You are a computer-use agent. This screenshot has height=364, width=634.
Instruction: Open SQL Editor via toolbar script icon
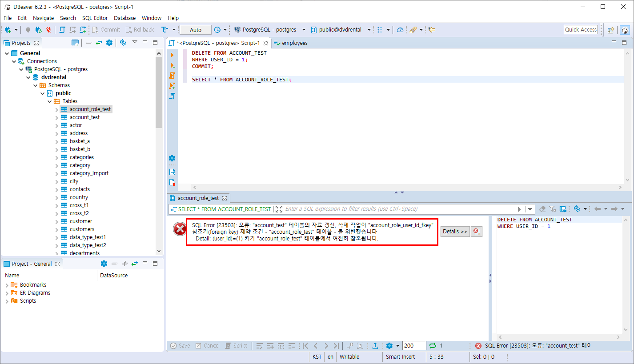click(62, 30)
